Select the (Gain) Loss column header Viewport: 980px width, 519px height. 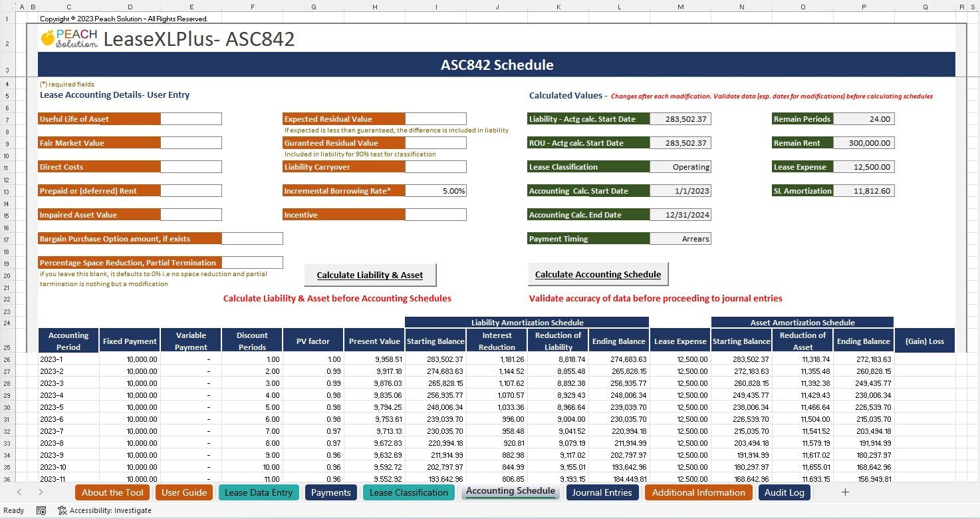925,341
